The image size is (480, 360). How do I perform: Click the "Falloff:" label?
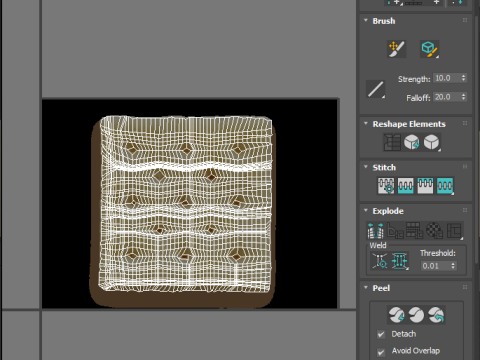click(418, 98)
